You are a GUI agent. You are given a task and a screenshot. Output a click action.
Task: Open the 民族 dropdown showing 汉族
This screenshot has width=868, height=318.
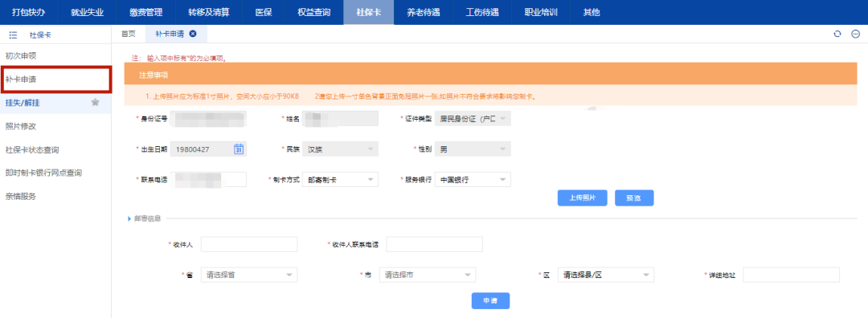341,149
